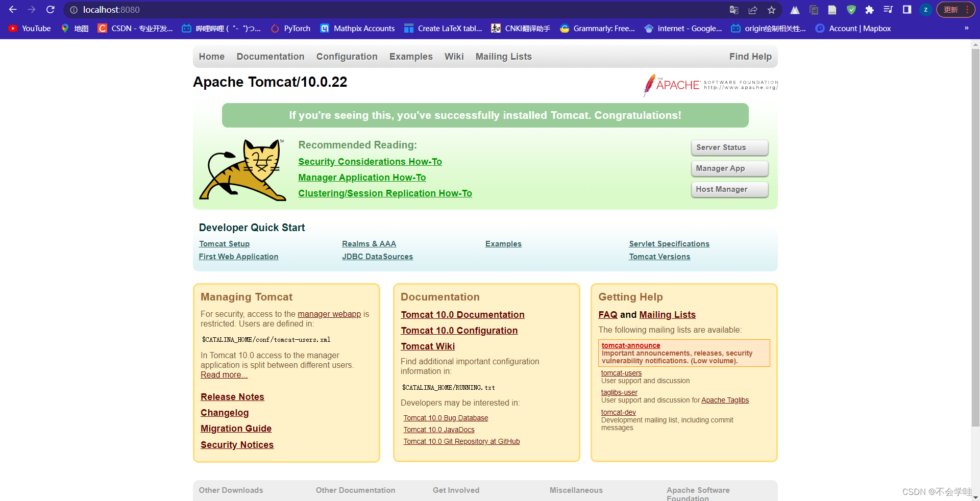Click the Read more... link

[x=224, y=375]
